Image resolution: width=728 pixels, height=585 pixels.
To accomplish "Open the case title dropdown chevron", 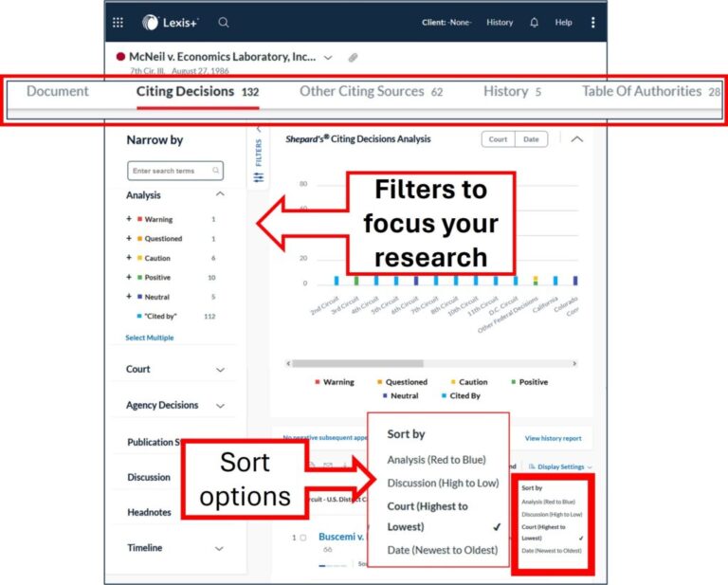I will pos(328,58).
